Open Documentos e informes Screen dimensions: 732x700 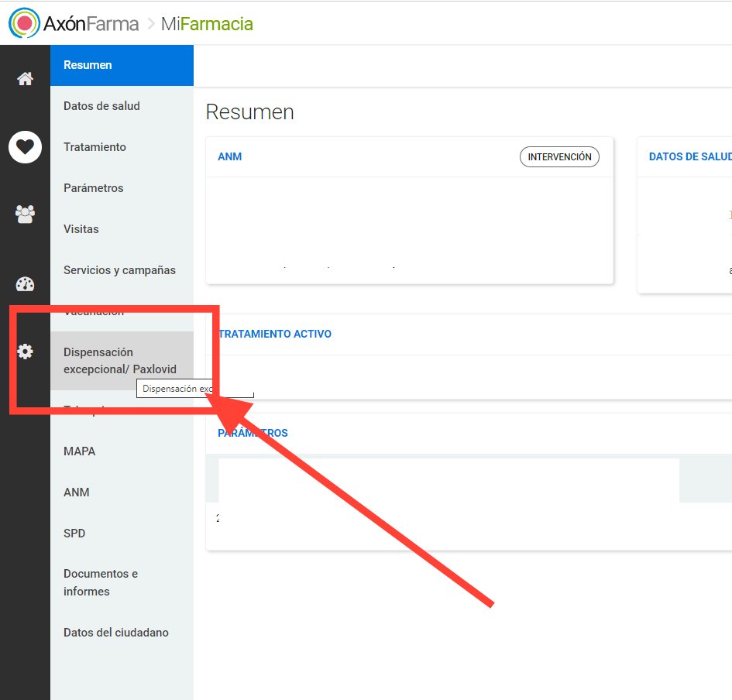pyautogui.click(x=122, y=582)
